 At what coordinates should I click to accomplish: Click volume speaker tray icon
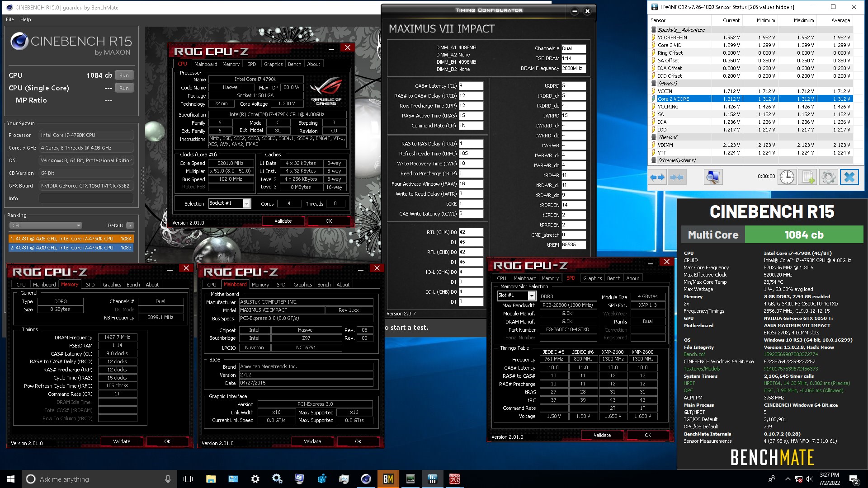pyautogui.click(x=809, y=479)
